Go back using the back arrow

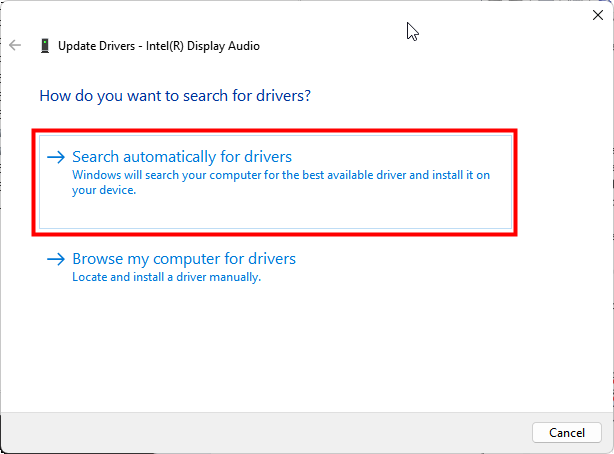tap(15, 45)
